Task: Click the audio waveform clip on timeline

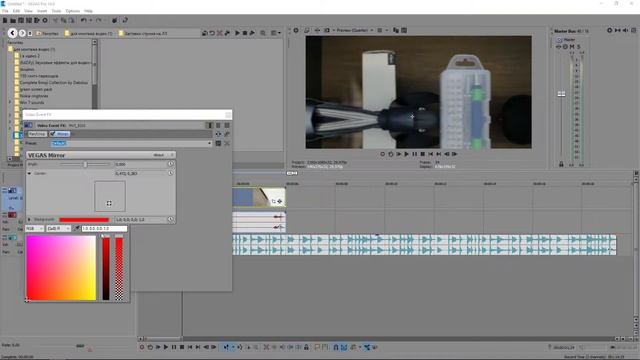Action: pos(424,245)
